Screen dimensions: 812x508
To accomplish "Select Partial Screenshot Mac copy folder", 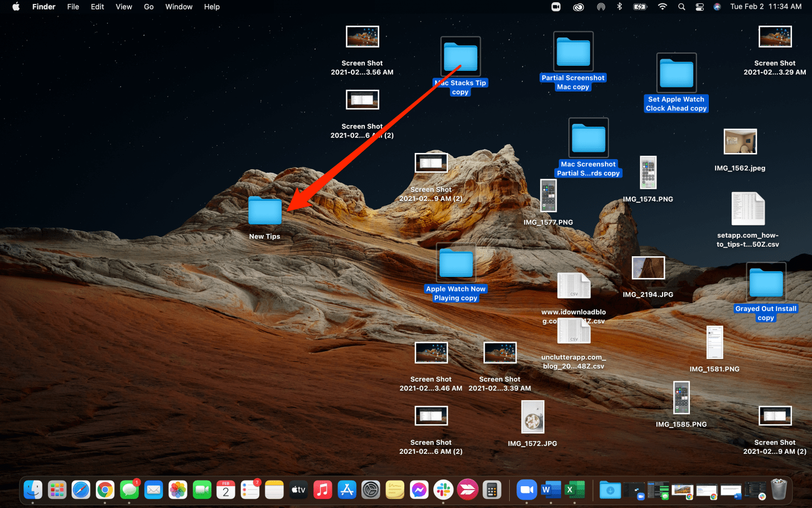I will [573, 51].
